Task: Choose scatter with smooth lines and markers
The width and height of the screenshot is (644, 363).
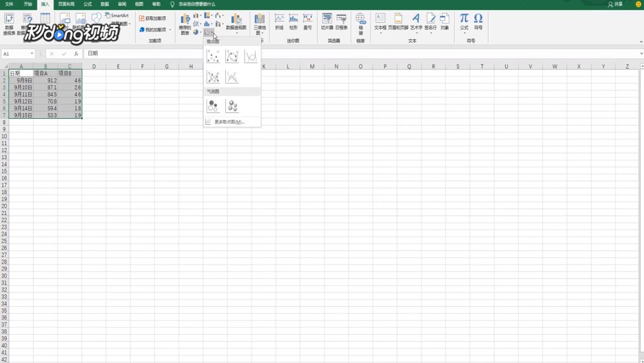Action: tap(232, 56)
